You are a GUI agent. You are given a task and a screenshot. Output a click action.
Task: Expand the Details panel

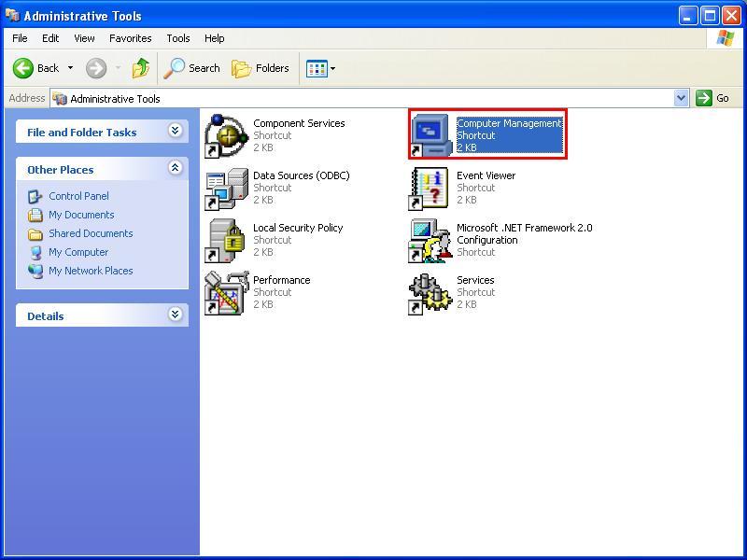coord(175,315)
